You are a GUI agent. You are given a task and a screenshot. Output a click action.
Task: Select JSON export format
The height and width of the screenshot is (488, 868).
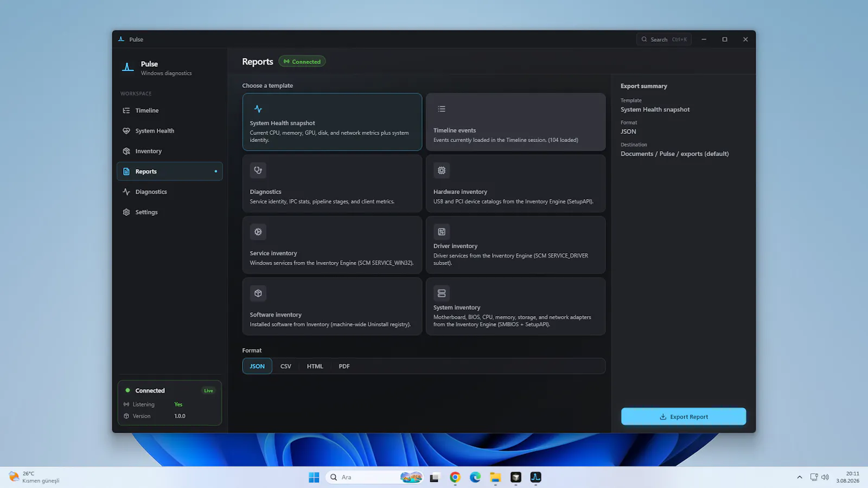pyautogui.click(x=257, y=367)
